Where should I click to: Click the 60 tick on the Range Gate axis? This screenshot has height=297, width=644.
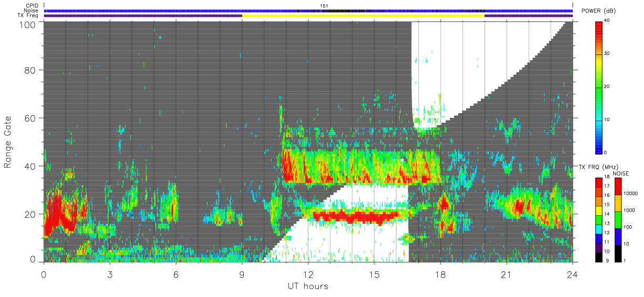point(31,118)
